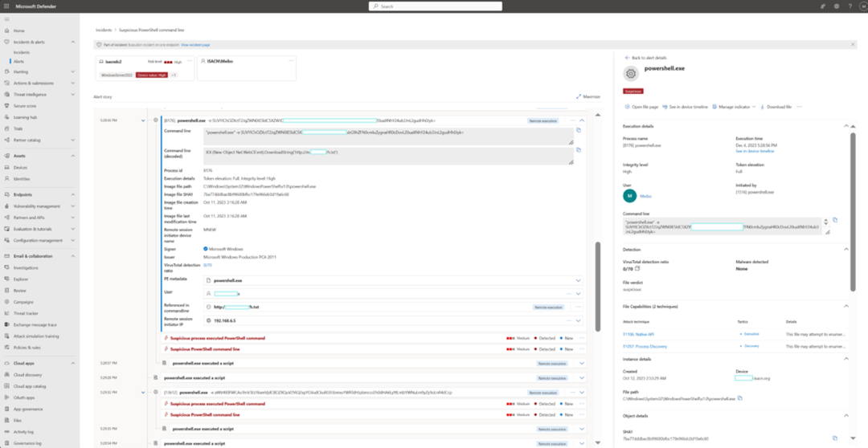This screenshot has height=448, width=868.
Task: Open Identities under Assets
Action: point(22,179)
